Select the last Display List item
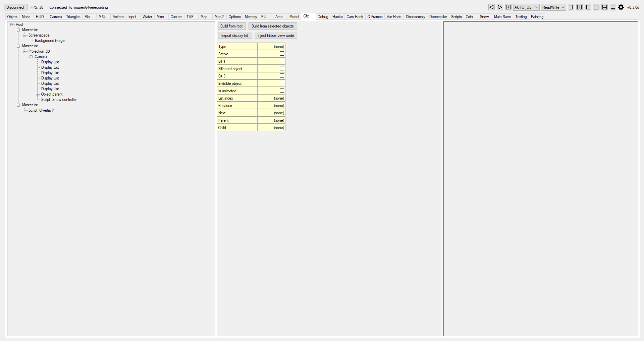Viewport: 644px width, 341px height. (x=50, y=89)
